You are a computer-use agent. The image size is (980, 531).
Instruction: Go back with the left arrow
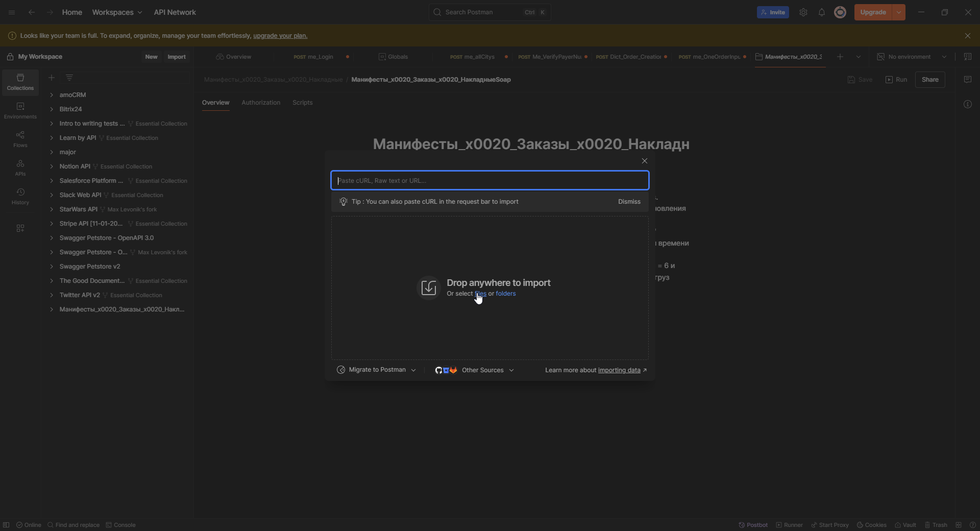pos(32,12)
